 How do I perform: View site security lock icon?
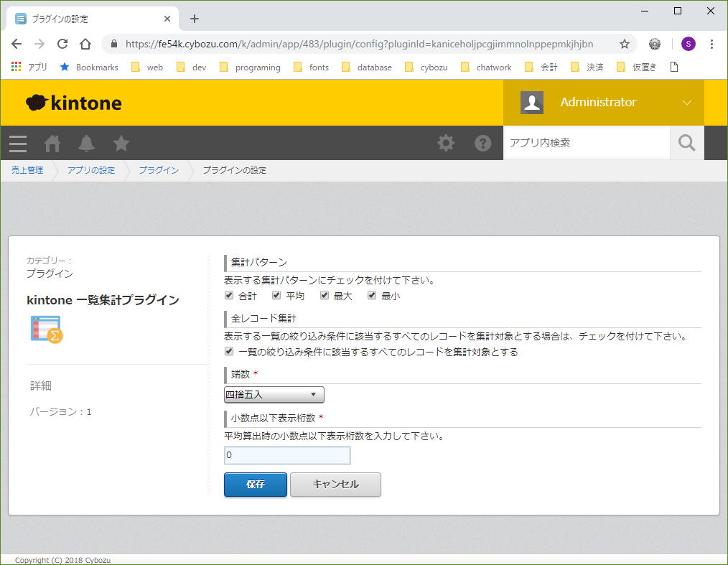click(x=113, y=44)
